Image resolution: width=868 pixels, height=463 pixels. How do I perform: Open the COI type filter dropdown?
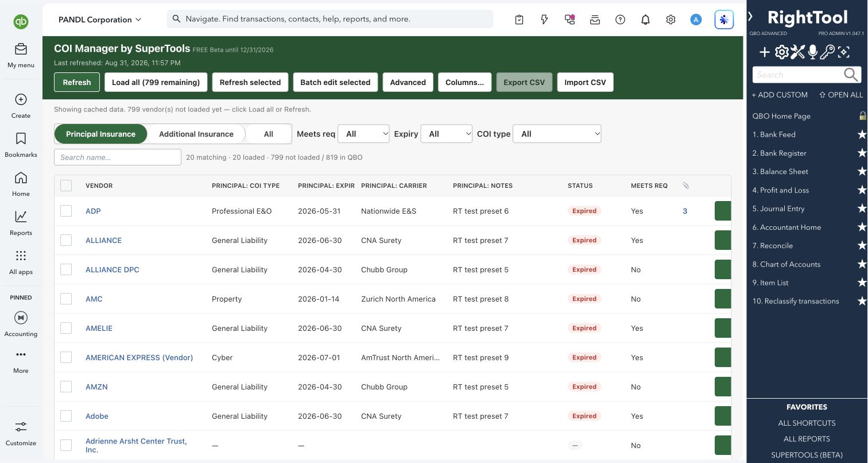557,134
